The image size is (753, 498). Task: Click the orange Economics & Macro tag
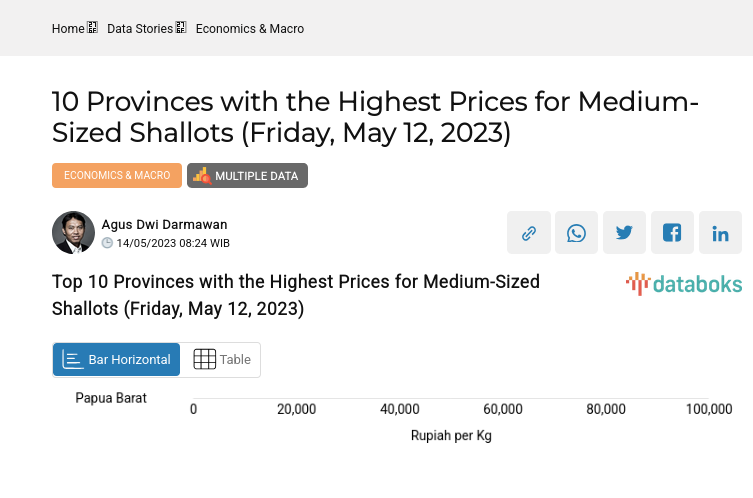(117, 175)
